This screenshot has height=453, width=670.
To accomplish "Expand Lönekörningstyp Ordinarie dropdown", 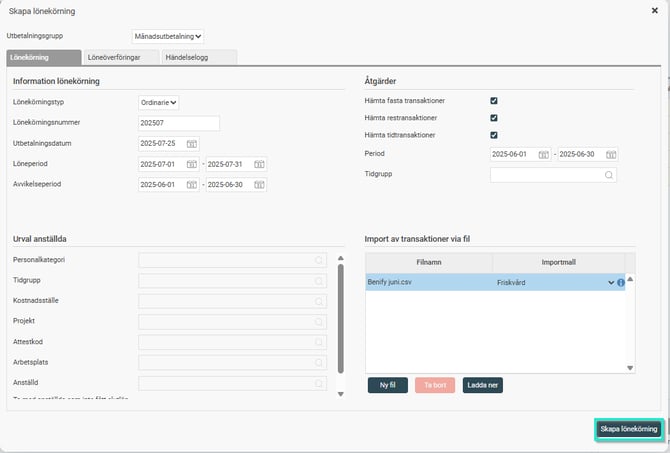I will coord(159,102).
